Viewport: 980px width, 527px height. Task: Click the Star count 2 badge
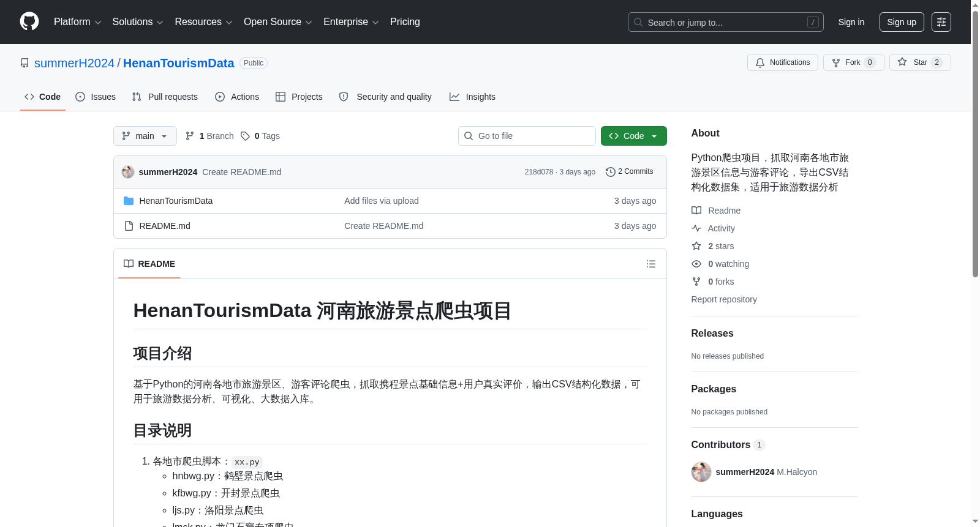(x=937, y=62)
